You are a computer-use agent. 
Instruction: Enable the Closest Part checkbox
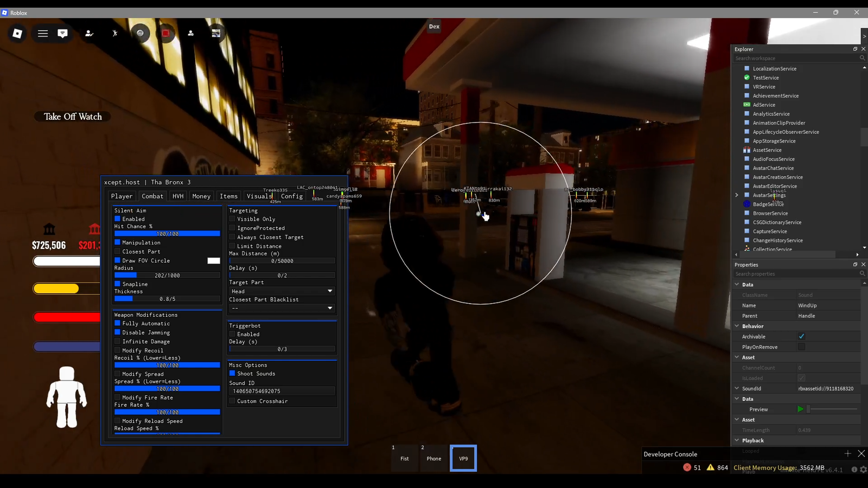click(117, 251)
